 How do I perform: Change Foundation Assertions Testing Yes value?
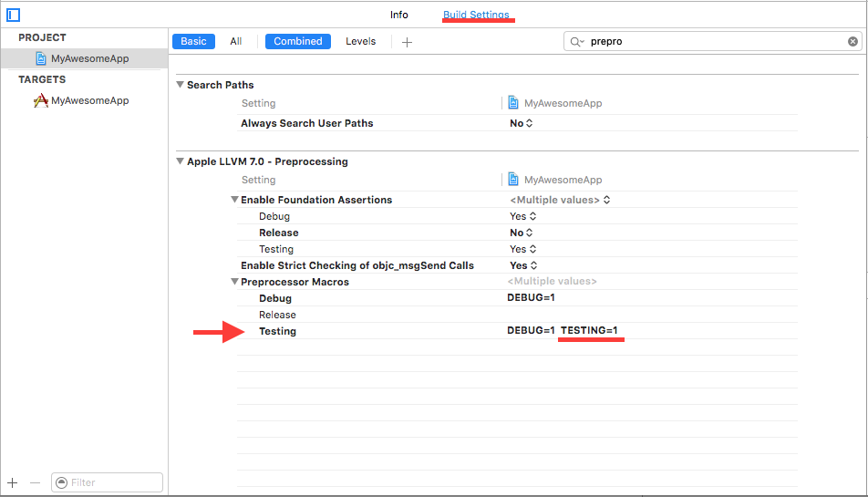pos(522,249)
